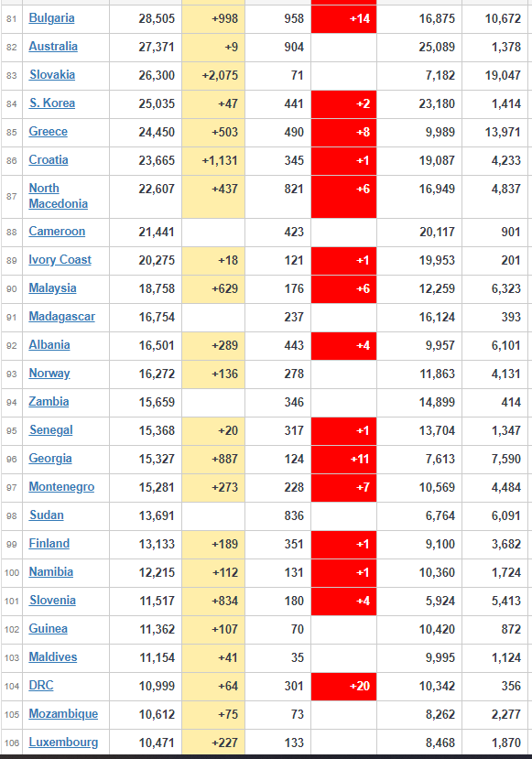
Task: Select the Greece link
Action: (x=48, y=132)
